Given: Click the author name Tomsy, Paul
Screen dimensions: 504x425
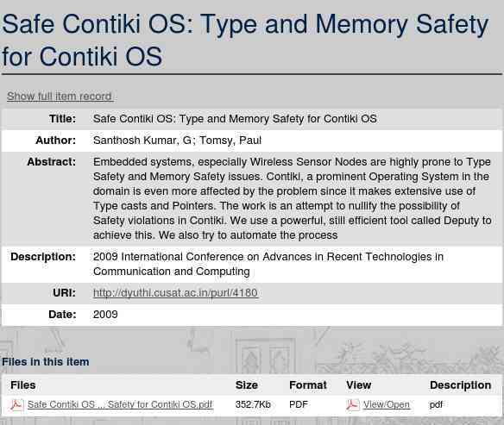Looking at the screenshot, I should [230, 141].
